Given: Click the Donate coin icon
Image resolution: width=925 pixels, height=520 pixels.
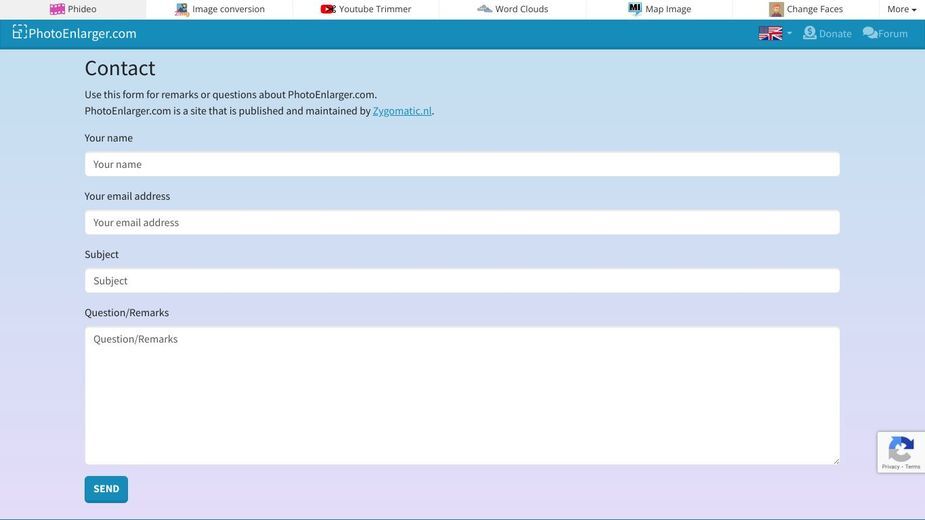Looking at the screenshot, I should pyautogui.click(x=809, y=33).
